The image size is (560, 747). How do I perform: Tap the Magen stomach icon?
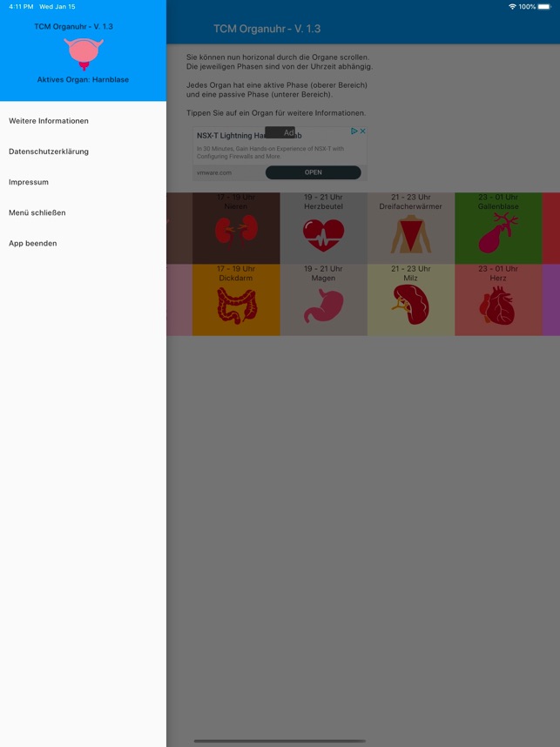(324, 306)
